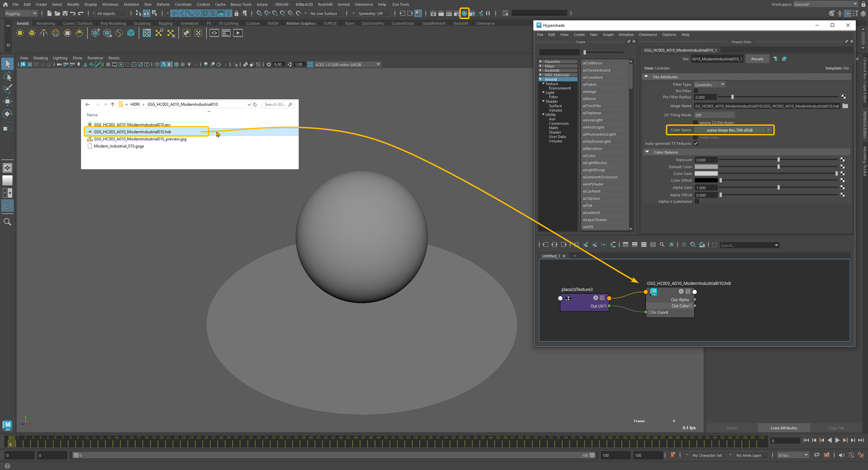Toggle Hypershade graph grid display icon
Image resolution: width=868 pixels, height=470 pixels.
684,244
